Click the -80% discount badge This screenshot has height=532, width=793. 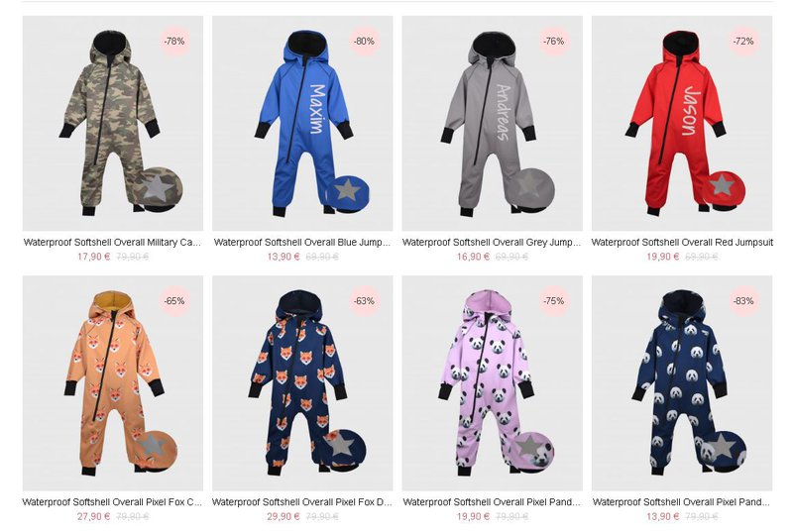coord(364,41)
